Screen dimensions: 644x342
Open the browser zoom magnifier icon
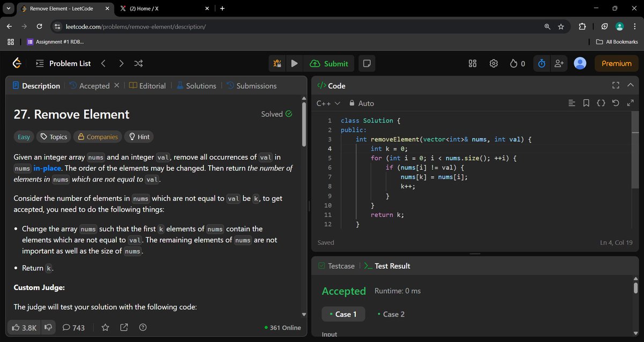click(x=547, y=26)
